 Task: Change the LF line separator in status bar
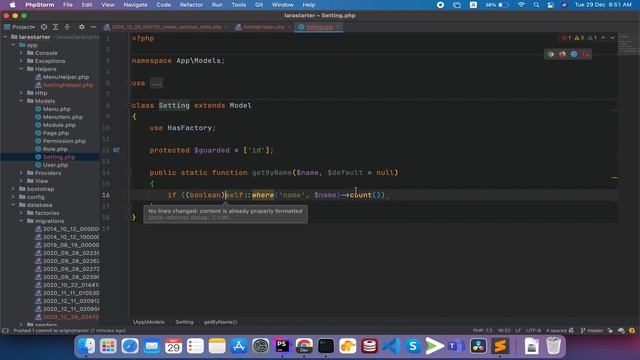[518, 331]
